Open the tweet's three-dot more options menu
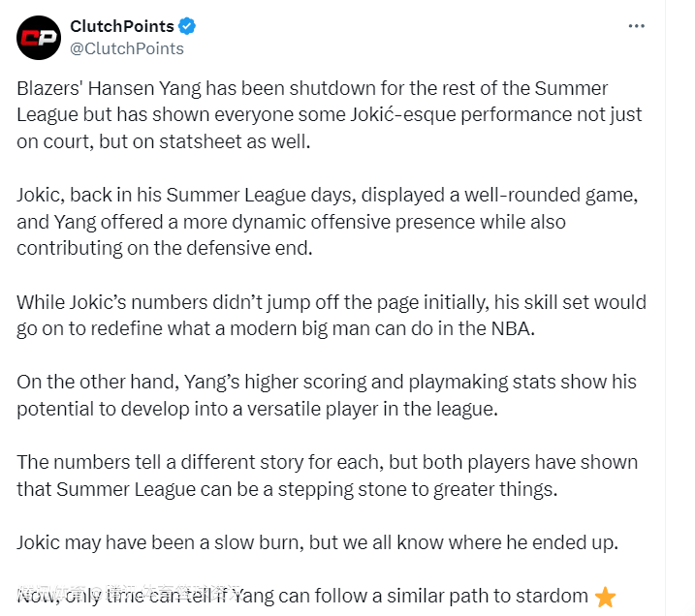Viewport: 695px width, 616px height. (x=636, y=26)
